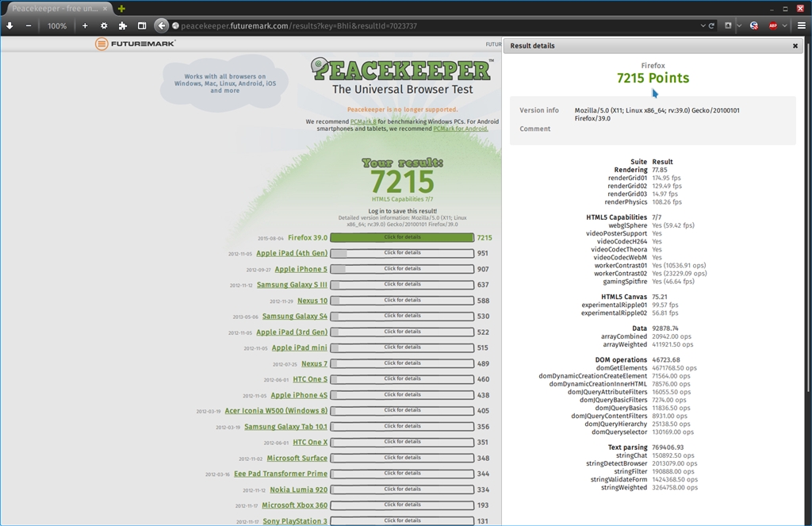Viewport: 812px width, 526px height.
Task: Open Nokia Lumia 920 link
Action: [x=299, y=490]
